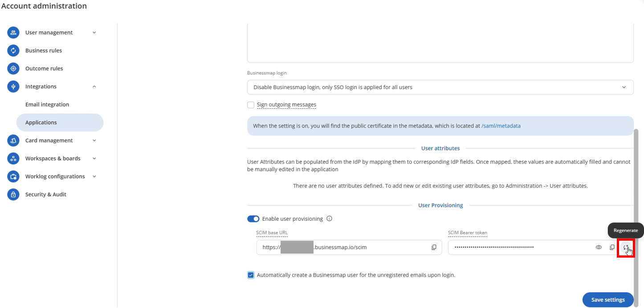Show the hidden SCIM Bearer token
The height and width of the screenshot is (308, 644).
coord(599,247)
